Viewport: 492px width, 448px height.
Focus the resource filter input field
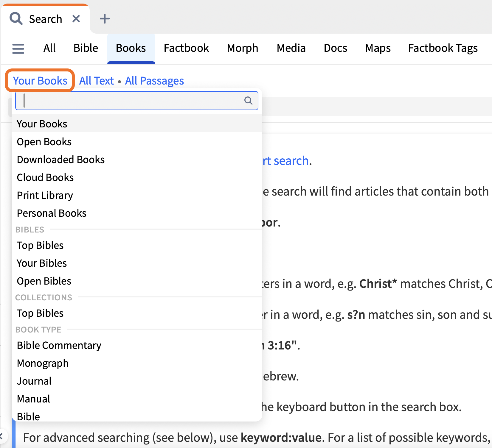[x=137, y=101]
